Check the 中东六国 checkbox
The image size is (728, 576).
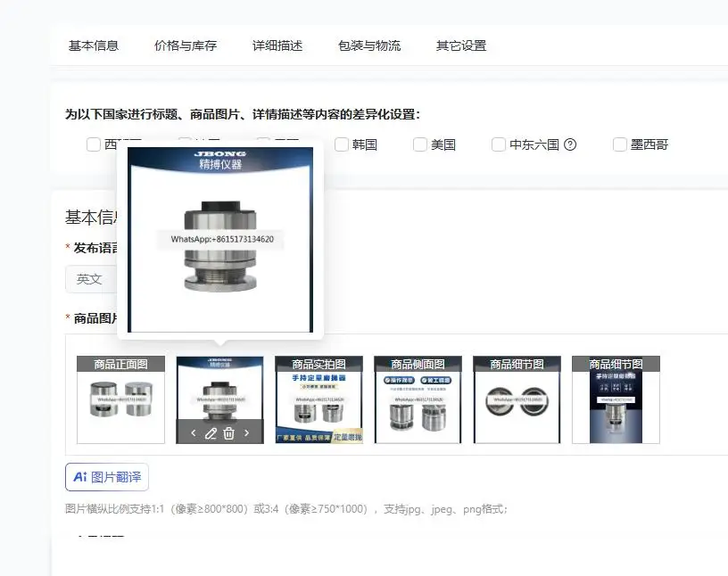[x=499, y=144]
